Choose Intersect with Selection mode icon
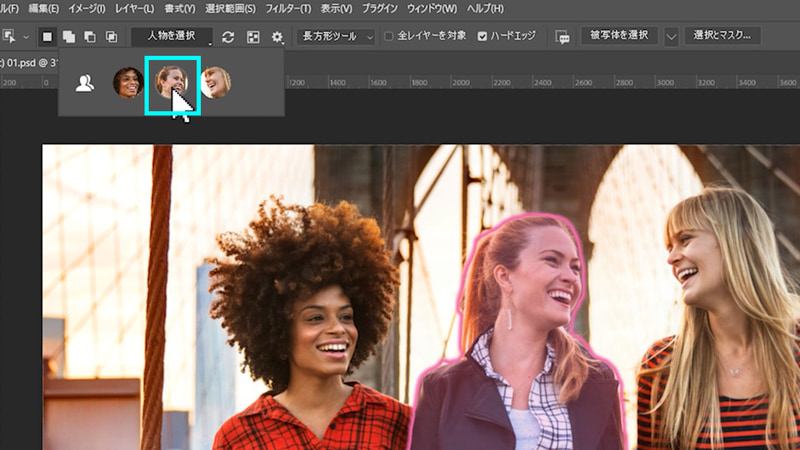The image size is (800, 450). pos(111,37)
